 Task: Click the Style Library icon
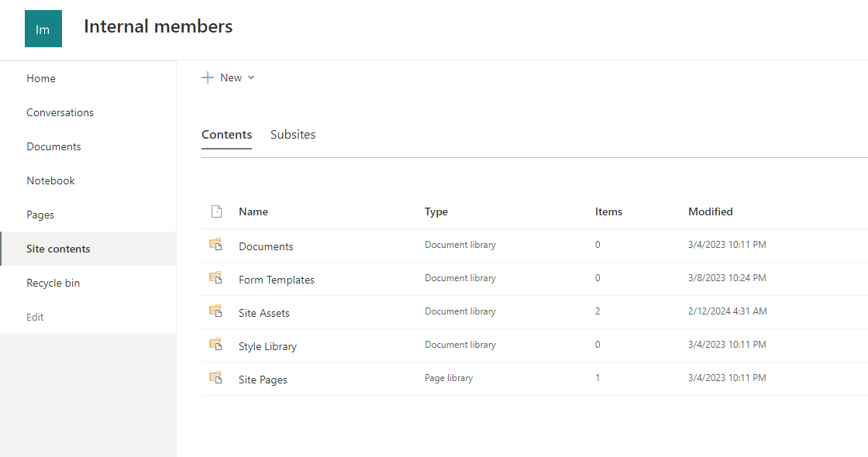[x=216, y=345]
